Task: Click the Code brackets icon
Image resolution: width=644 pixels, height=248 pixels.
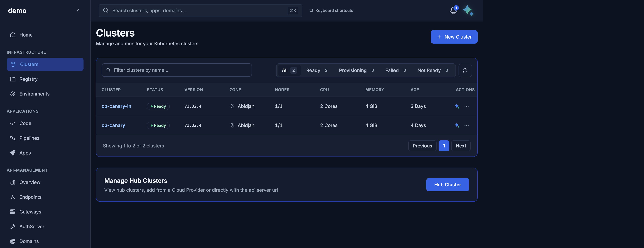Action: coord(13,123)
